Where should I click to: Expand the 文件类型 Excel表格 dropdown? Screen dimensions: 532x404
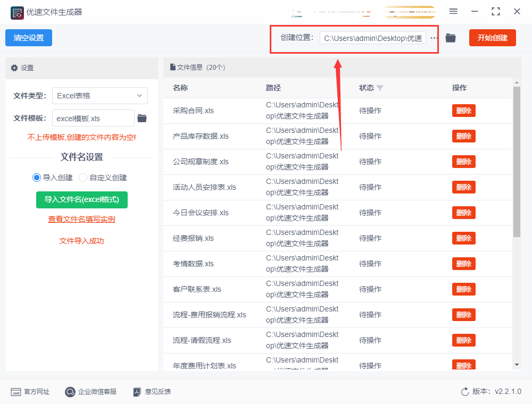(100, 96)
